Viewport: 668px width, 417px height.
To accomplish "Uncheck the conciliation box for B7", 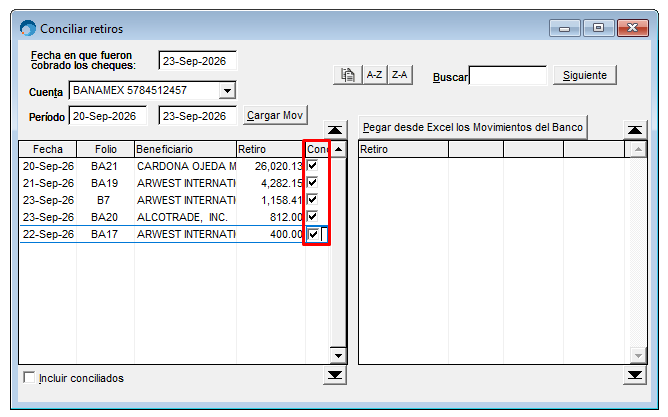I will (312, 200).
